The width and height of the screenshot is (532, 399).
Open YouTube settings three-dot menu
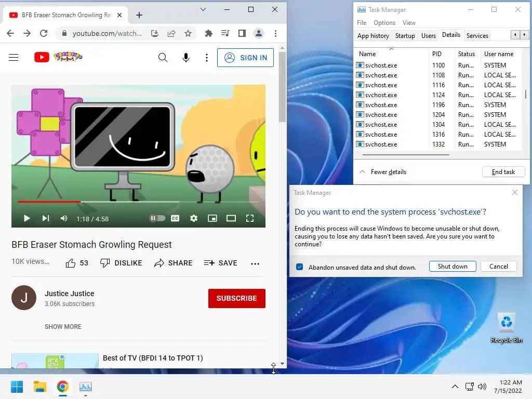coord(207,58)
